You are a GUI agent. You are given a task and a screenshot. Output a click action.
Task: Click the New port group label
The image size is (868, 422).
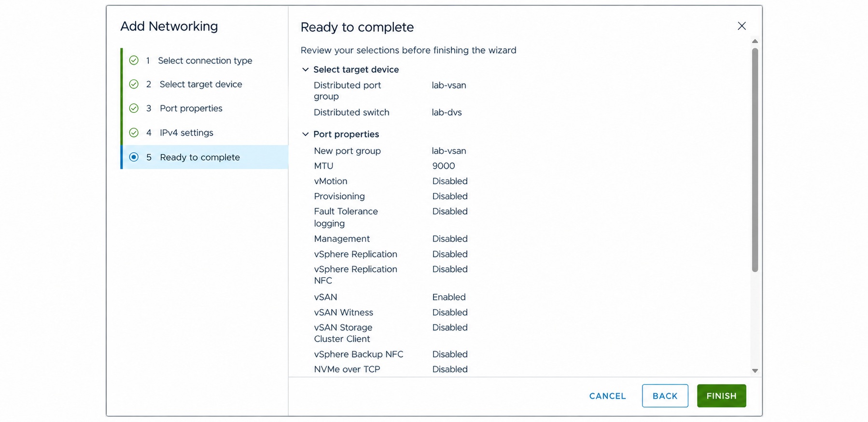[347, 150]
